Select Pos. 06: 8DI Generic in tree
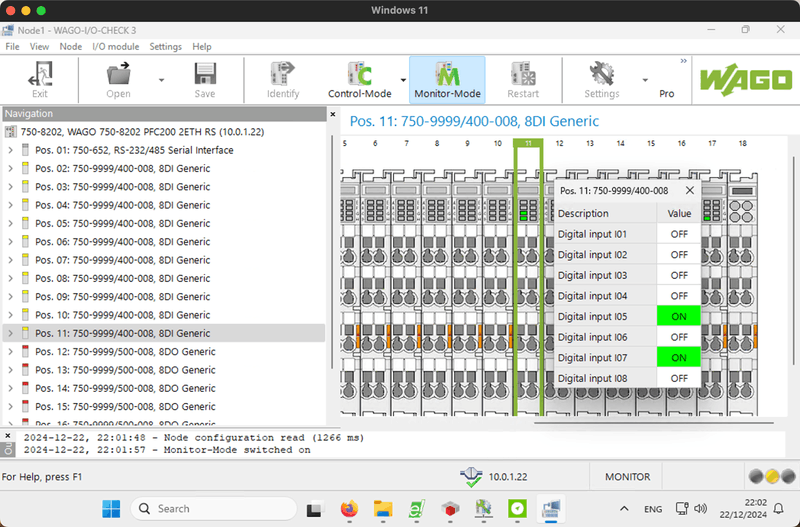800x527 pixels. [122, 242]
